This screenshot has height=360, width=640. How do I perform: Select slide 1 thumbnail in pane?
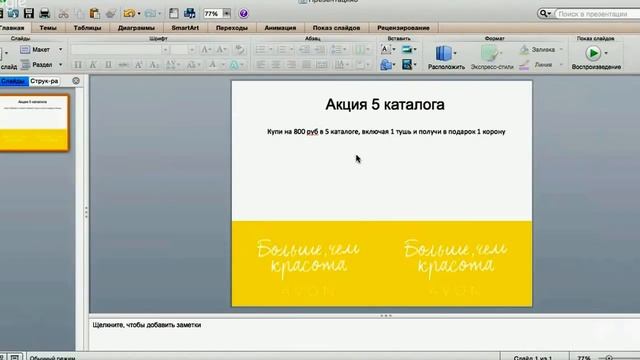coord(34,123)
